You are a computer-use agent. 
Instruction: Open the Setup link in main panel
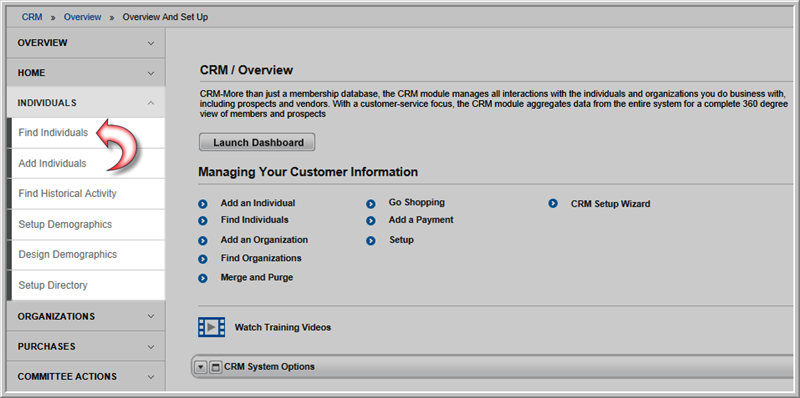pos(402,240)
